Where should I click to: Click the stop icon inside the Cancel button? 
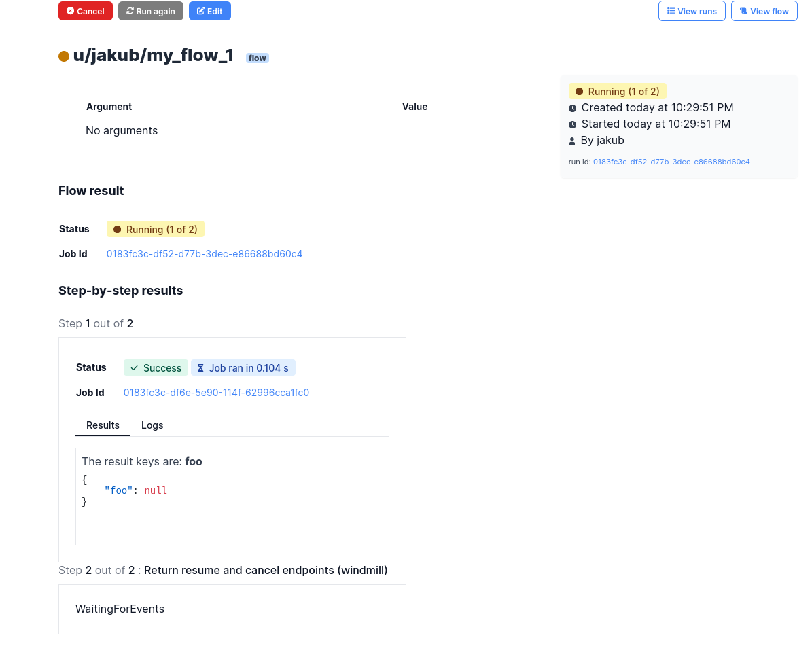[69, 11]
